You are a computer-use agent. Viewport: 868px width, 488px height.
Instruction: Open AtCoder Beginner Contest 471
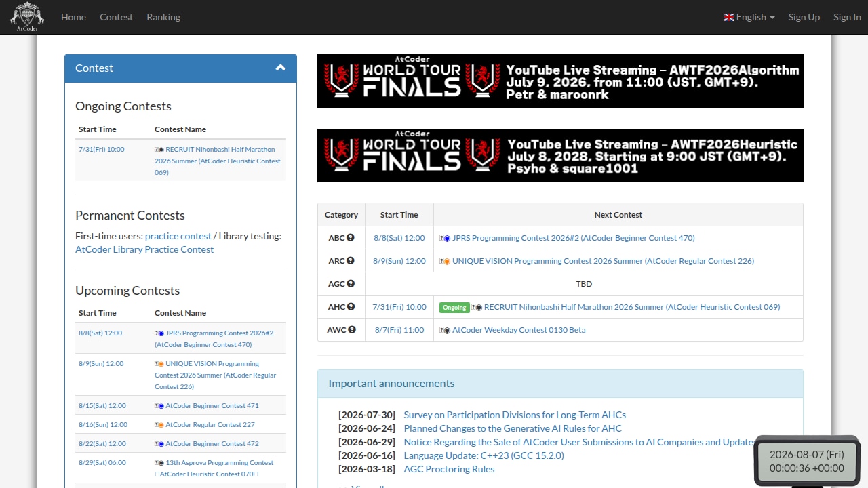(x=212, y=405)
